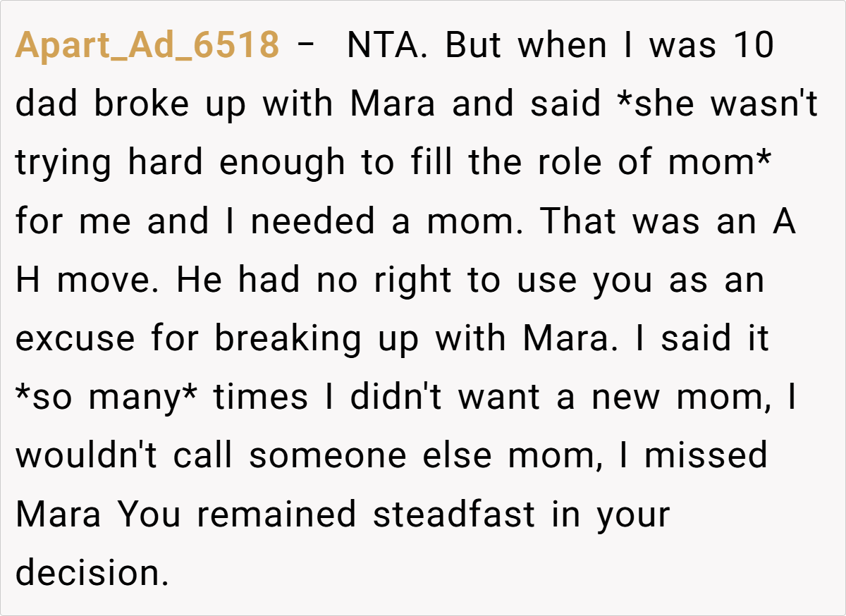Click the phrase "trying hard enough"

click(x=180, y=163)
